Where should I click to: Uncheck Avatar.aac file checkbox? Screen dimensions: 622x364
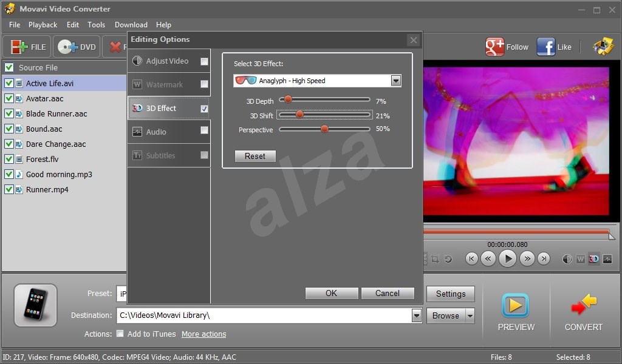tap(9, 98)
